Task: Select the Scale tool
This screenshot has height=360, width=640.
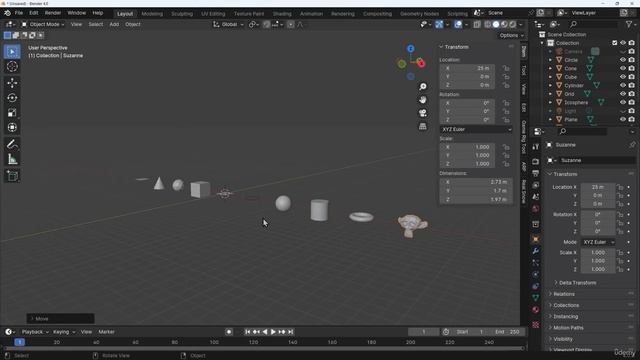Action: pyautogui.click(x=12, y=113)
